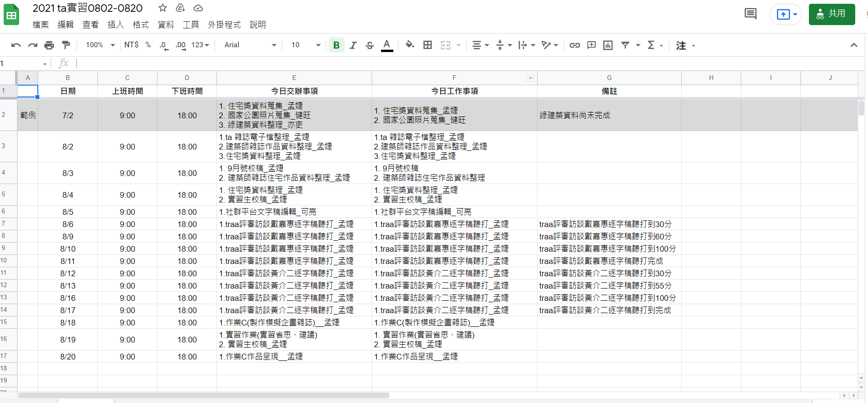Expand the font size 10 dropdown
Image resolution: width=868 pixels, height=403 pixels.
(x=305, y=45)
